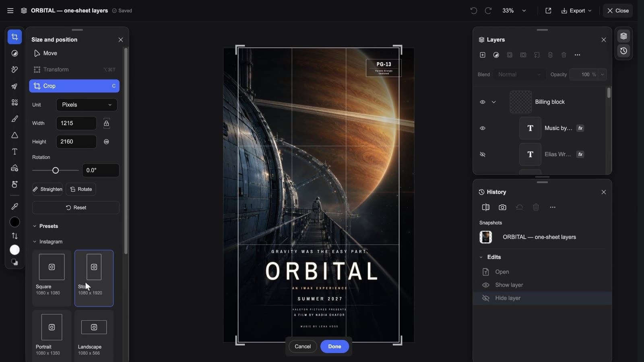This screenshot has width=644, height=362.
Task: Click the Straighten button
Action: click(47, 189)
